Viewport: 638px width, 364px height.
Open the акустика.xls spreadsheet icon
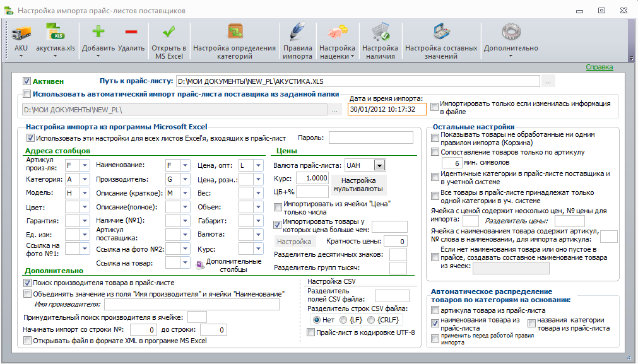56,32
